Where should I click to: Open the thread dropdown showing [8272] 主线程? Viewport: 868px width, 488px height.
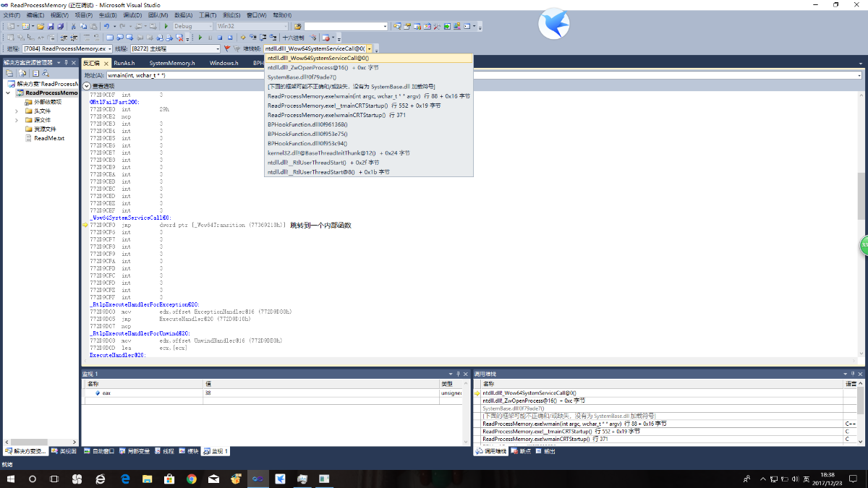(175, 48)
